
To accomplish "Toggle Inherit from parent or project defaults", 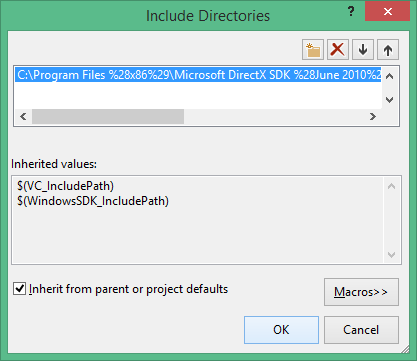I will coord(19,288).
